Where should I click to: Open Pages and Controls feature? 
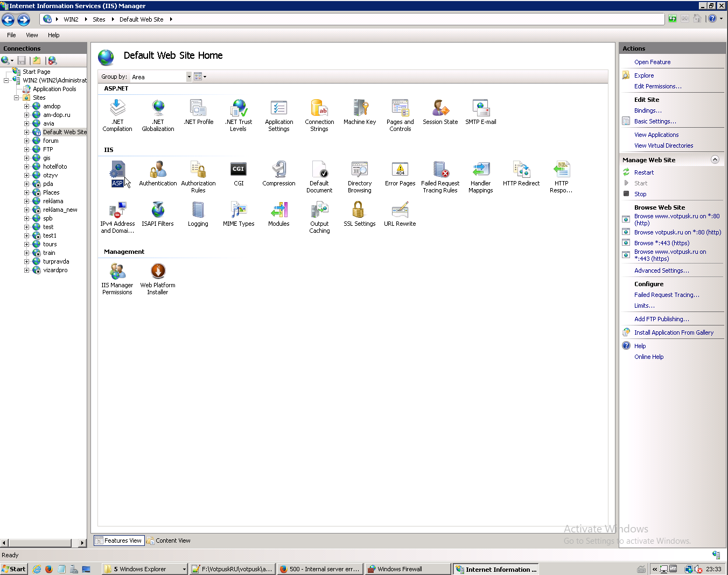(400, 115)
